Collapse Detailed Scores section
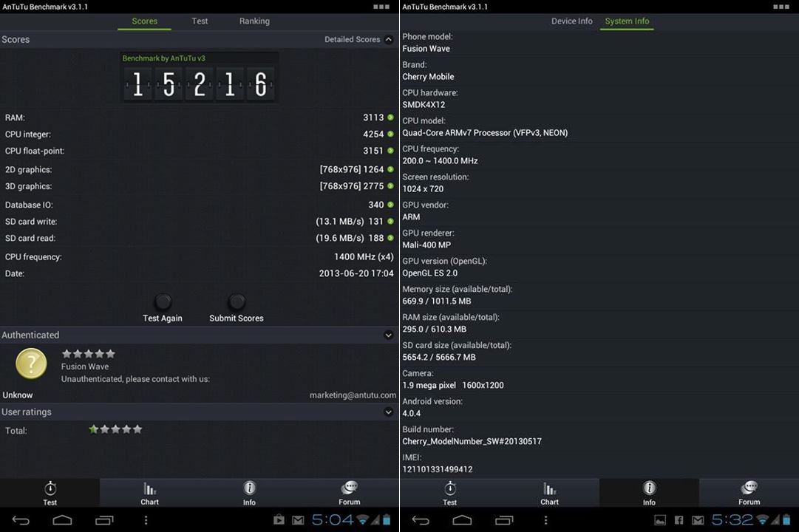Screen dimensions: 799x532 [388, 39]
